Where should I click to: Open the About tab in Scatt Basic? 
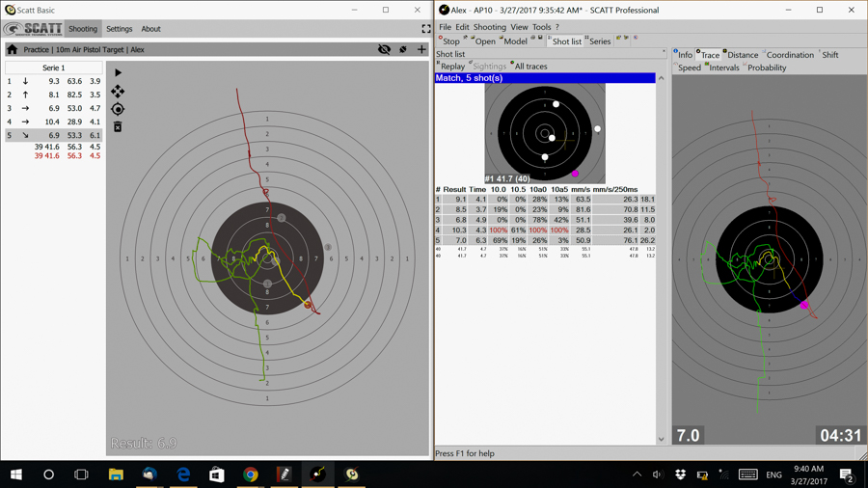point(150,29)
